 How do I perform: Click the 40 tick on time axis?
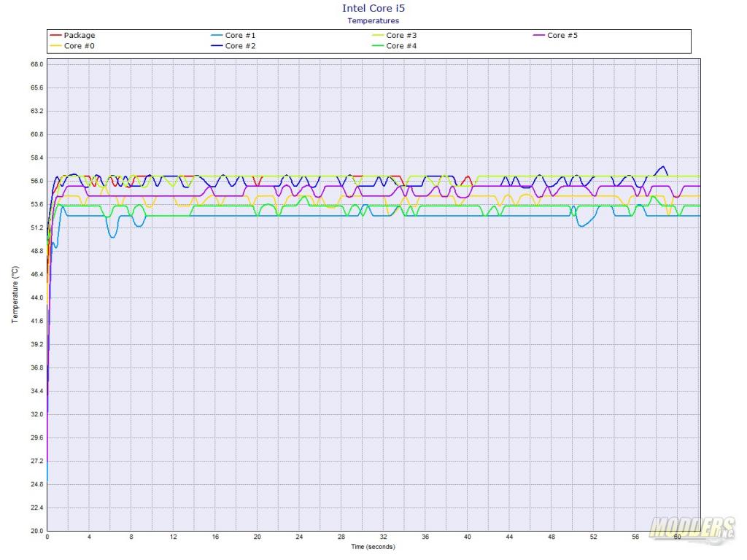[468, 537]
